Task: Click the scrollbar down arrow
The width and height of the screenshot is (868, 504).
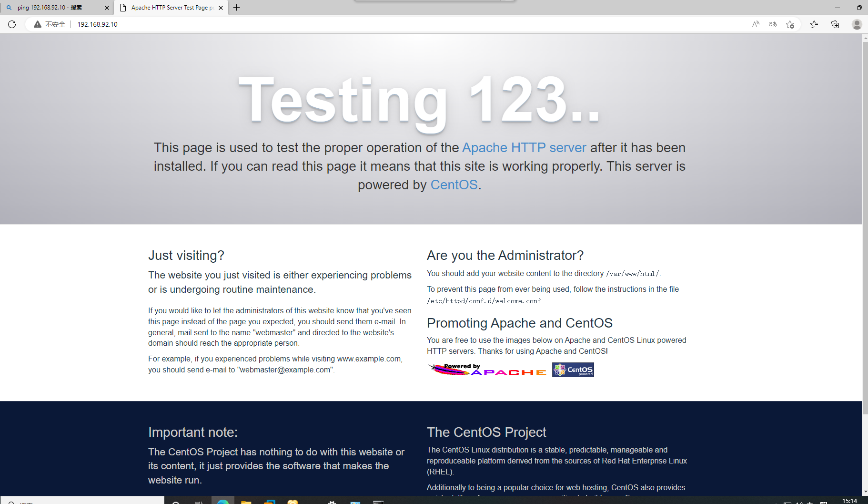Action: [x=865, y=492]
